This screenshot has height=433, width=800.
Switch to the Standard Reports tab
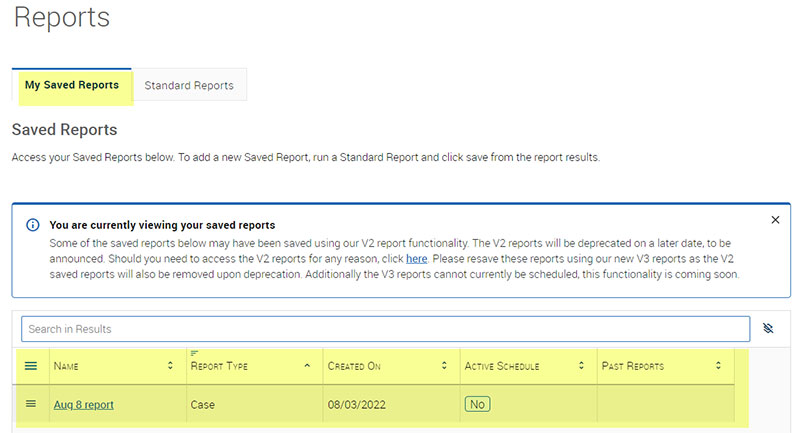pyautogui.click(x=189, y=86)
